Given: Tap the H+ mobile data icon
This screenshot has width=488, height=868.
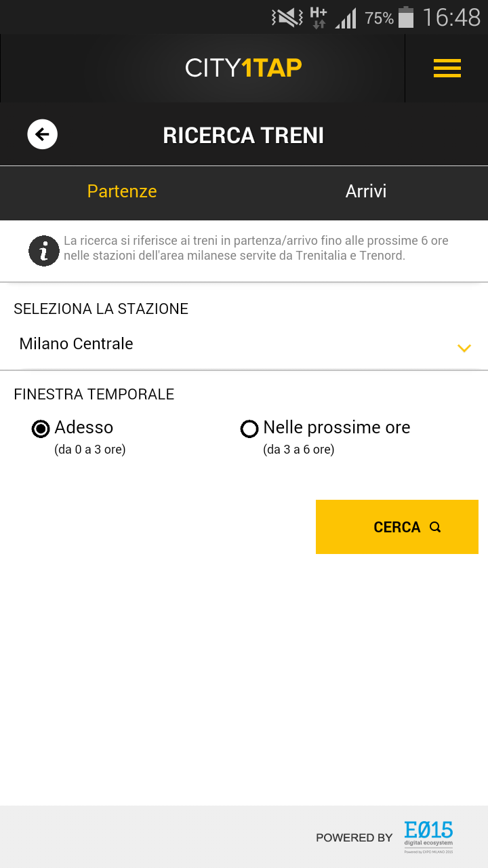Looking at the screenshot, I should click(318, 17).
